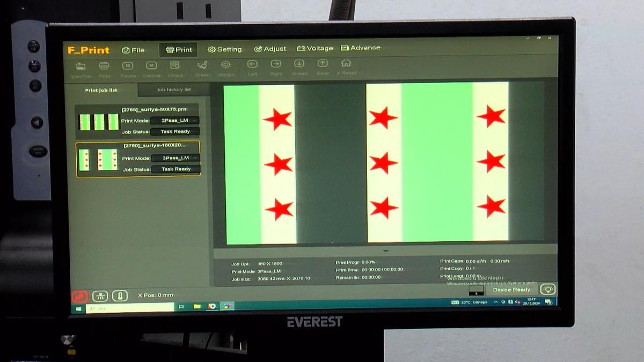Viewport: 644px width, 362px height.
Task: Toggle the red link icon at bottom-left
Action: [x=79, y=296]
